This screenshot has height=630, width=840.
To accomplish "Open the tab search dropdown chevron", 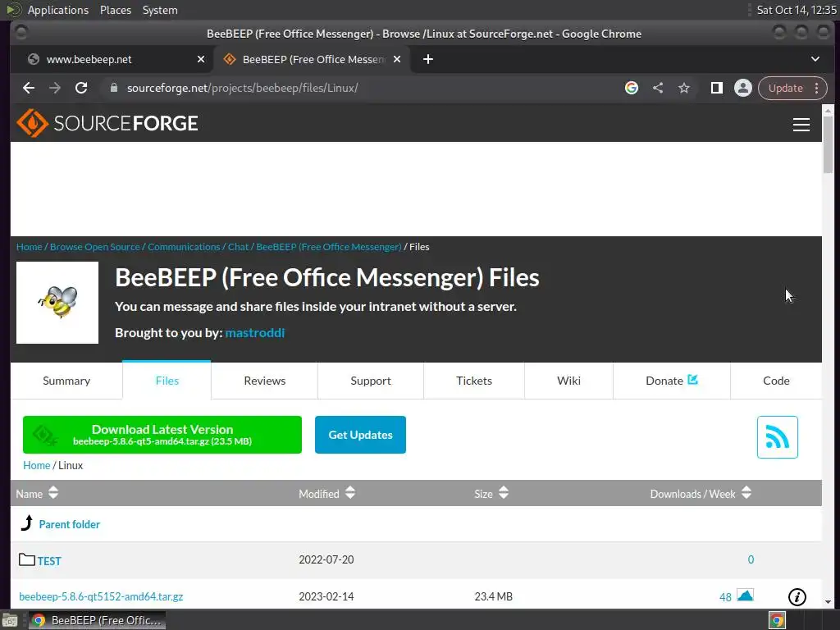I will pos(815,59).
